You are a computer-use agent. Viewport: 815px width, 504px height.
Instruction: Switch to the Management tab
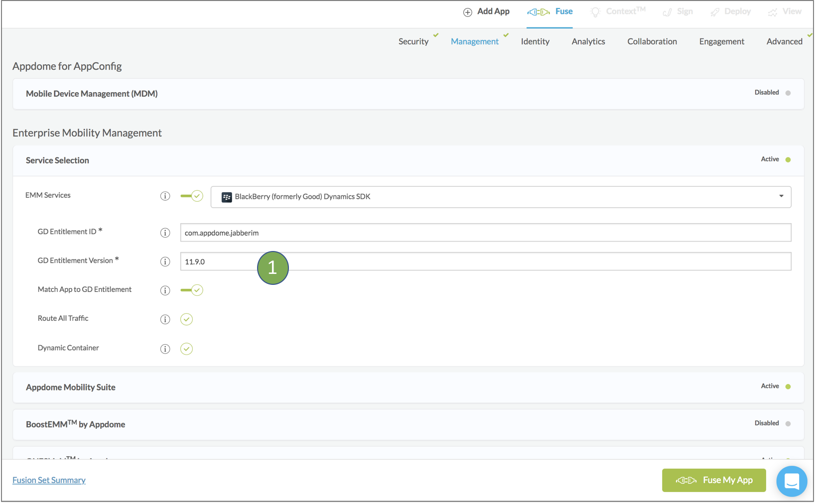pos(474,41)
